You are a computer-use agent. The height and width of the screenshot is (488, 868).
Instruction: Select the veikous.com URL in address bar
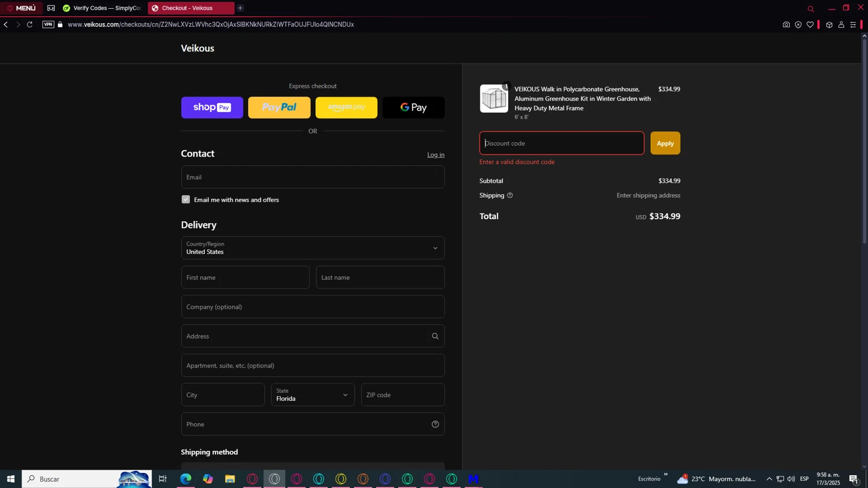[211, 24]
